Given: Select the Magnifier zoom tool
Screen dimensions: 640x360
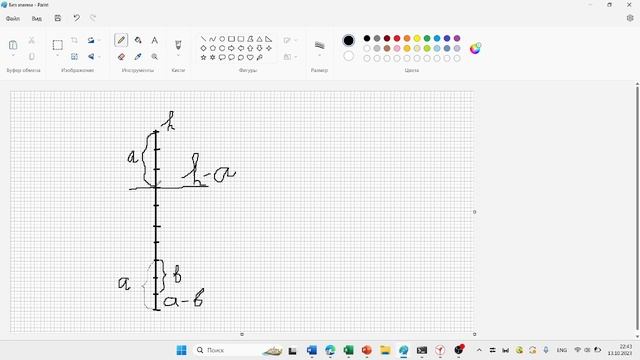Looking at the screenshot, I should tap(154, 57).
